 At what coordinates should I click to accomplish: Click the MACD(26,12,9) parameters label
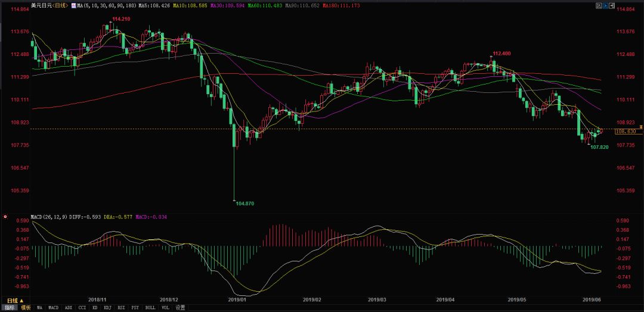[x=48, y=217]
